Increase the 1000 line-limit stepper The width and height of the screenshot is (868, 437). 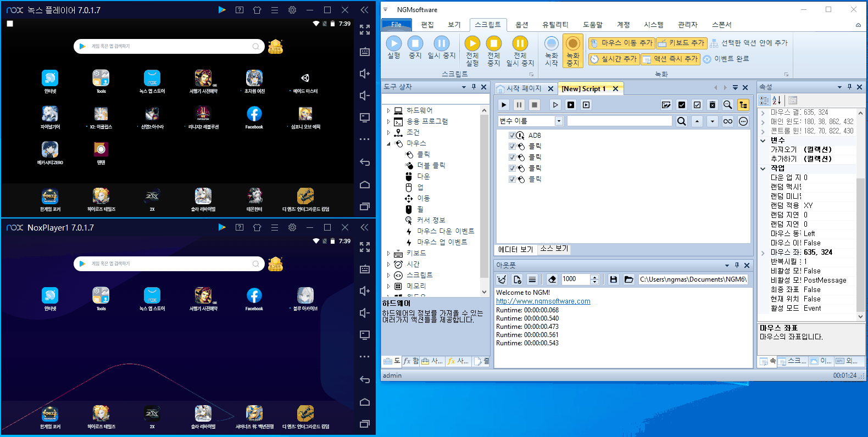tap(594, 277)
